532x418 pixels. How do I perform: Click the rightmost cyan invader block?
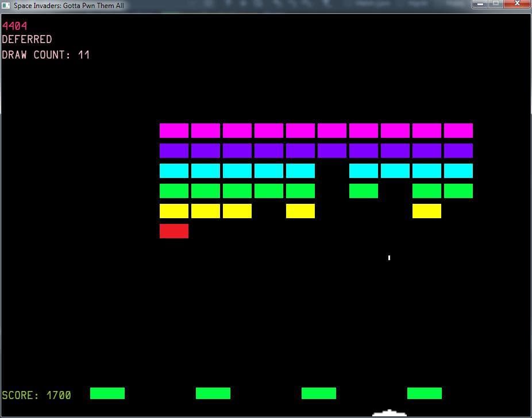click(458, 171)
